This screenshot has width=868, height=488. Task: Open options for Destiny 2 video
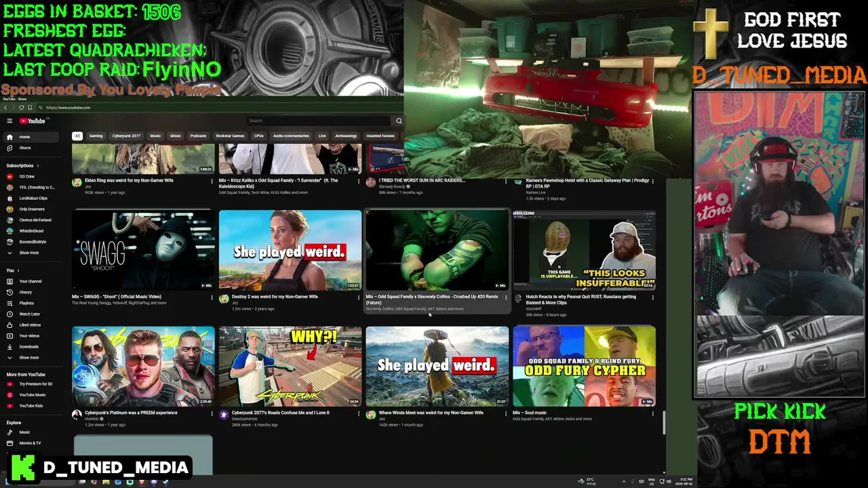click(x=359, y=297)
